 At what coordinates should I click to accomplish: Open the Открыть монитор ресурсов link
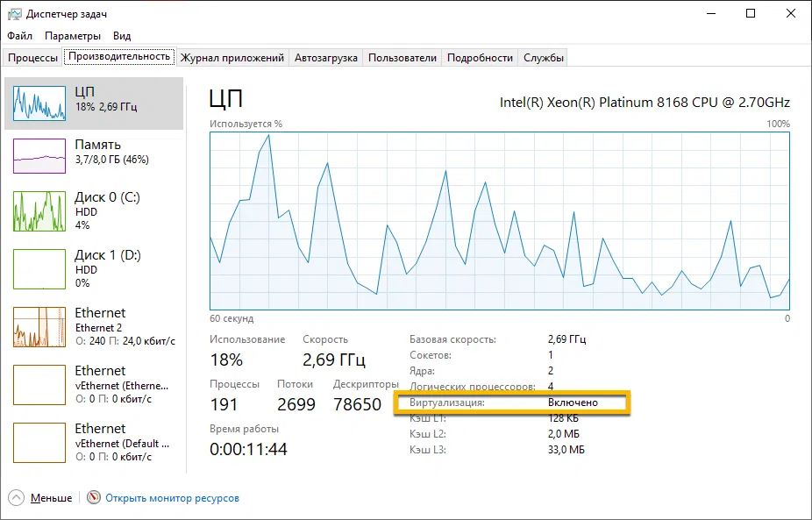(x=173, y=498)
